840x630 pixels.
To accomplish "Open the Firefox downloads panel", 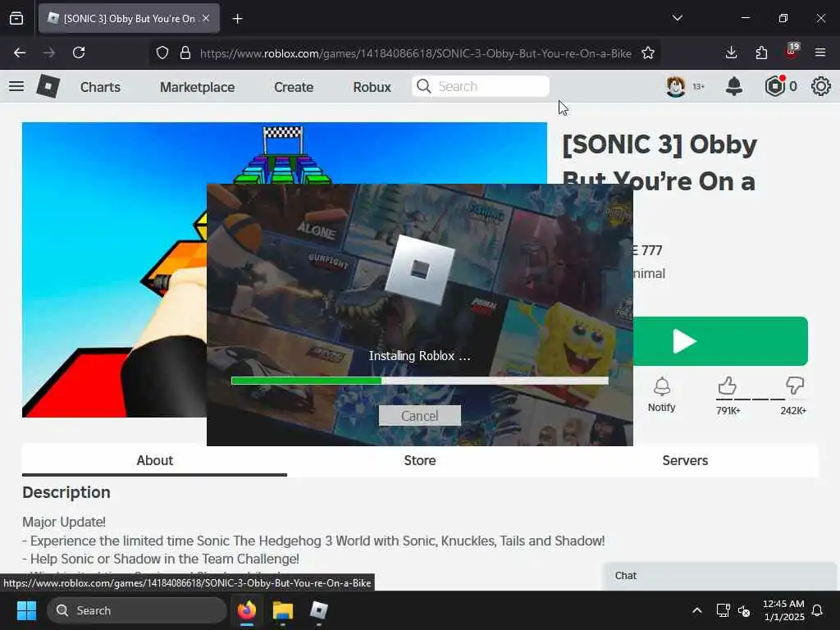I will click(731, 52).
